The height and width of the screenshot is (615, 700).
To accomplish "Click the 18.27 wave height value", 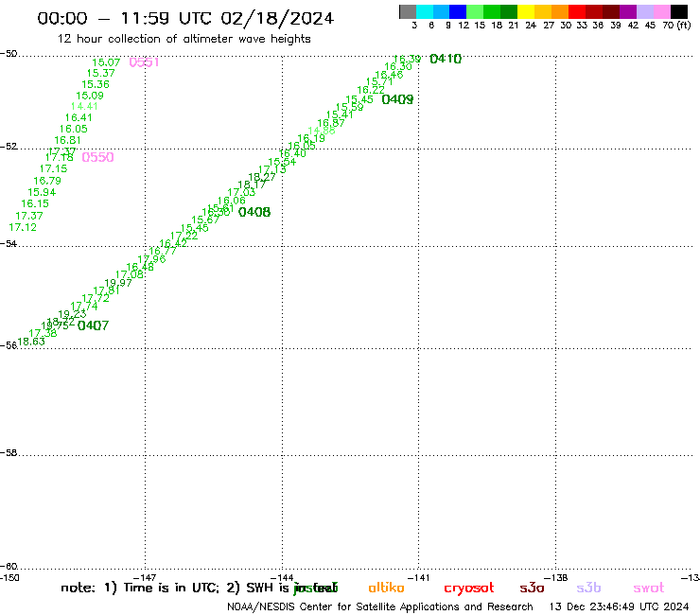I will point(262,177).
